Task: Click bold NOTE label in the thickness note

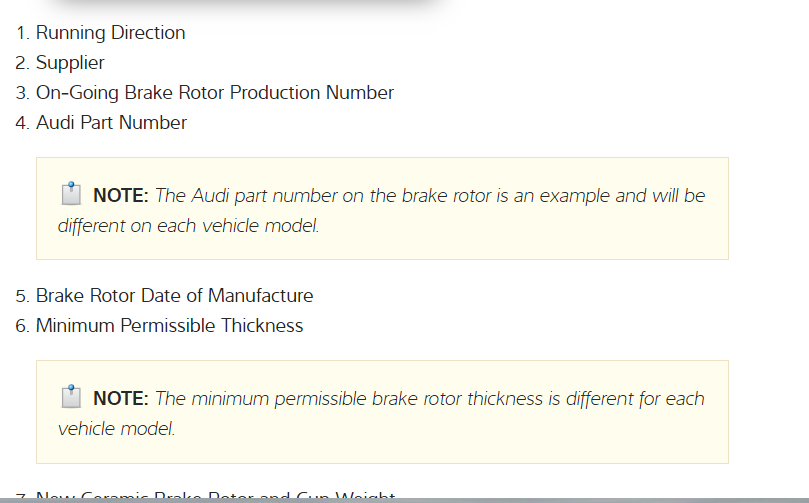Action: point(120,399)
